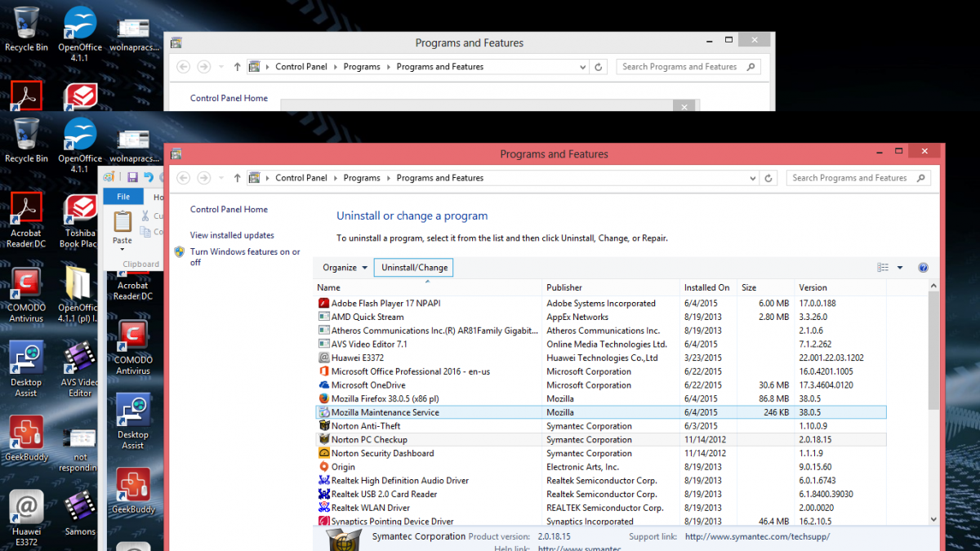
Task: Click Control Panel Home in the background window
Action: click(x=229, y=98)
